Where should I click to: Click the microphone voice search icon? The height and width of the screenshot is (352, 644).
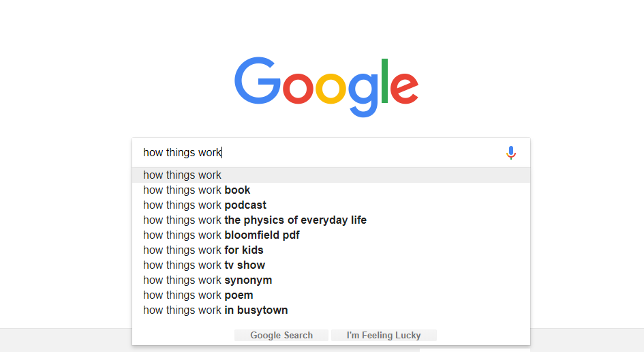(x=511, y=153)
